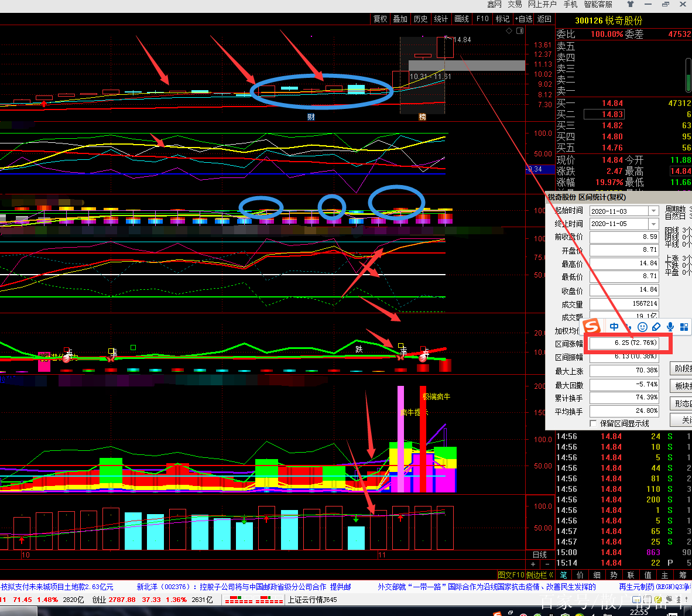
Task: Click the 区间涨幅 value field
Action: click(x=624, y=343)
